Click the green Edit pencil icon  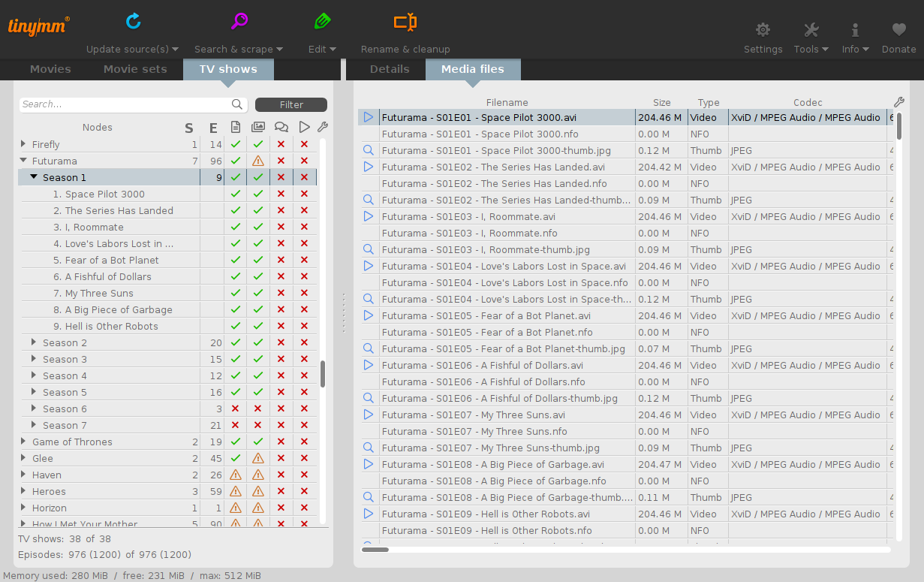click(x=322, y=21)
